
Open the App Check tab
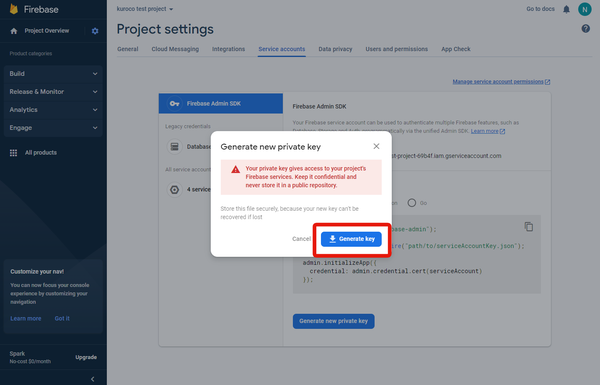(456, 49)
